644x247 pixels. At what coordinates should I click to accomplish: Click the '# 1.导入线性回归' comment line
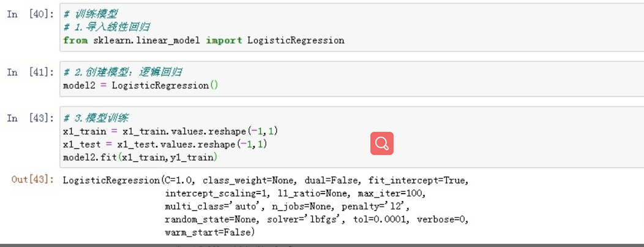[x=107, y=28]
